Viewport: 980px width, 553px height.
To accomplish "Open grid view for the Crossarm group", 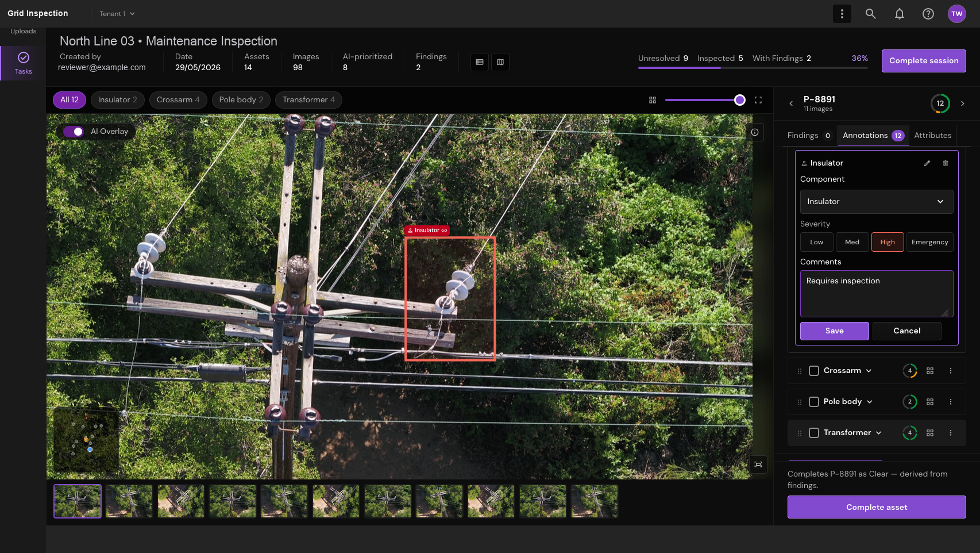I will 930,371.
